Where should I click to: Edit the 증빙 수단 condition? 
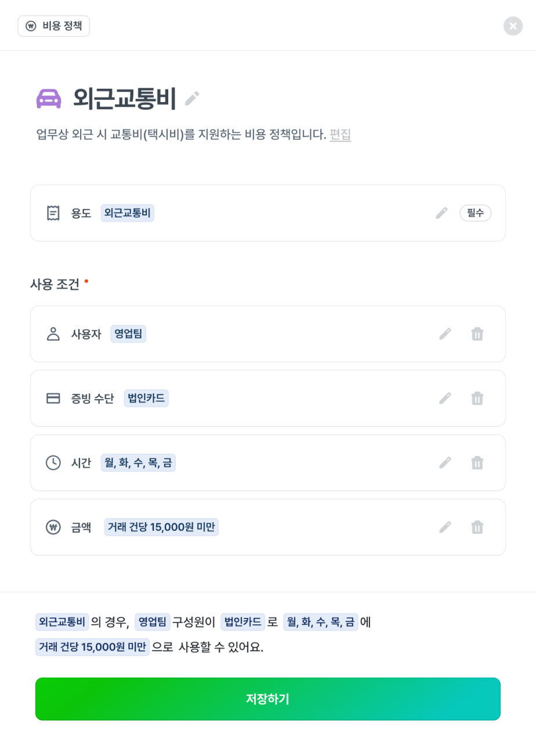[445, 398]
